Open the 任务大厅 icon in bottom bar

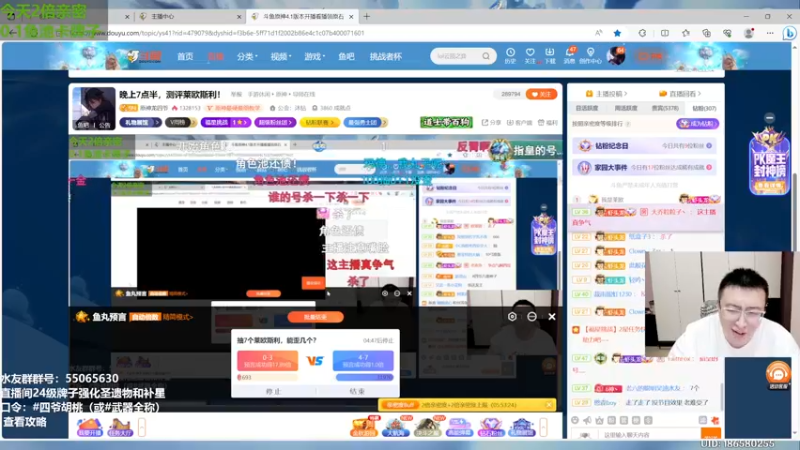120,427
